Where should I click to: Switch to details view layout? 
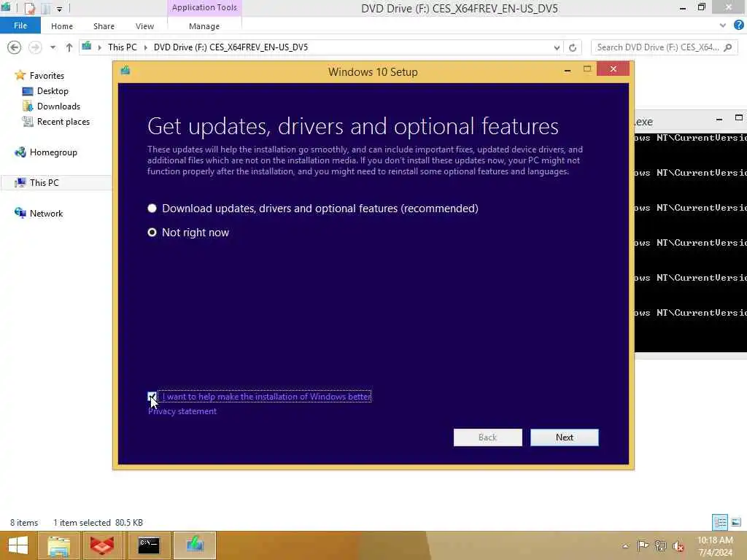(x=719, y=522)
